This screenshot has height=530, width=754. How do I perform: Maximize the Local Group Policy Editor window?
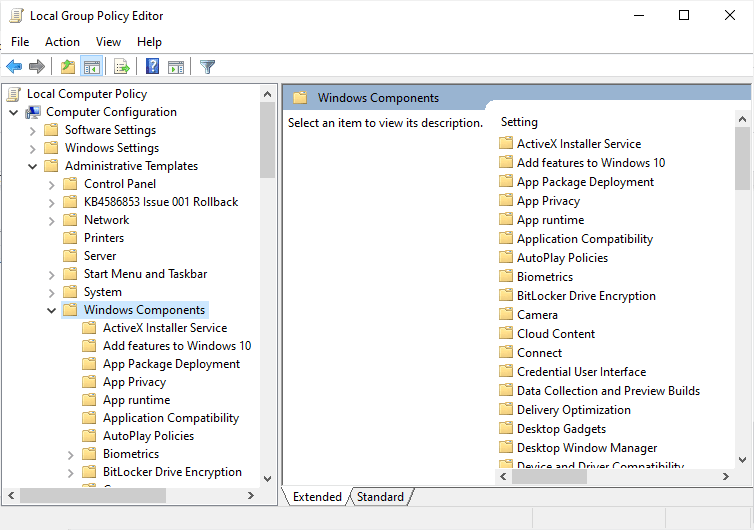click(684, 15)
